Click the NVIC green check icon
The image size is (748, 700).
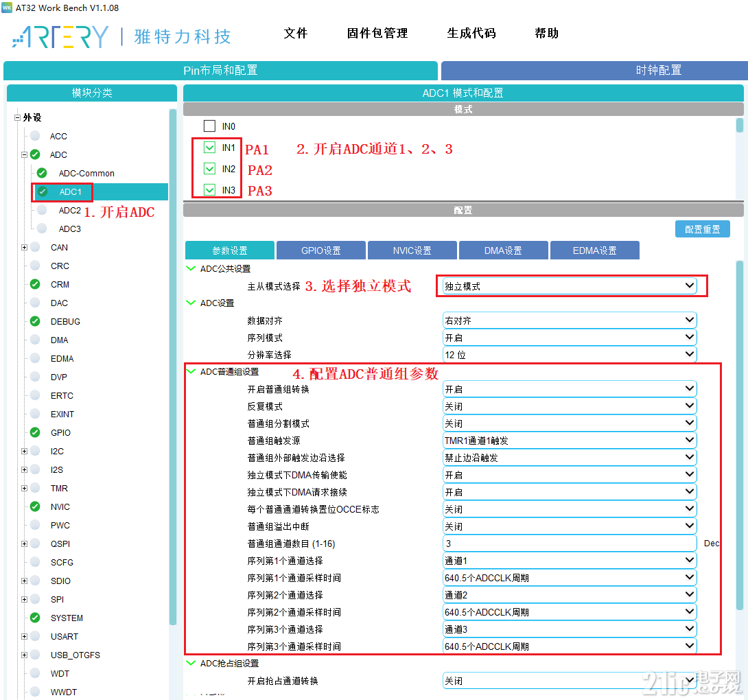35,506
